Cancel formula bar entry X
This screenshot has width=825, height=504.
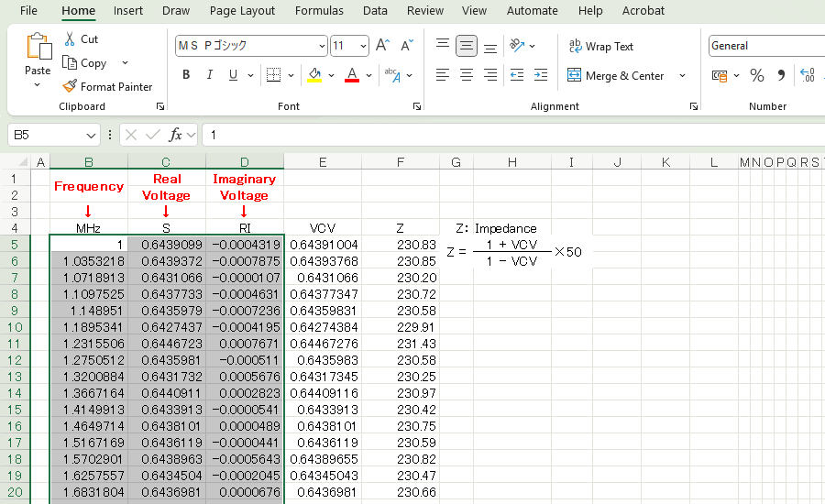(x=131, y=136)
